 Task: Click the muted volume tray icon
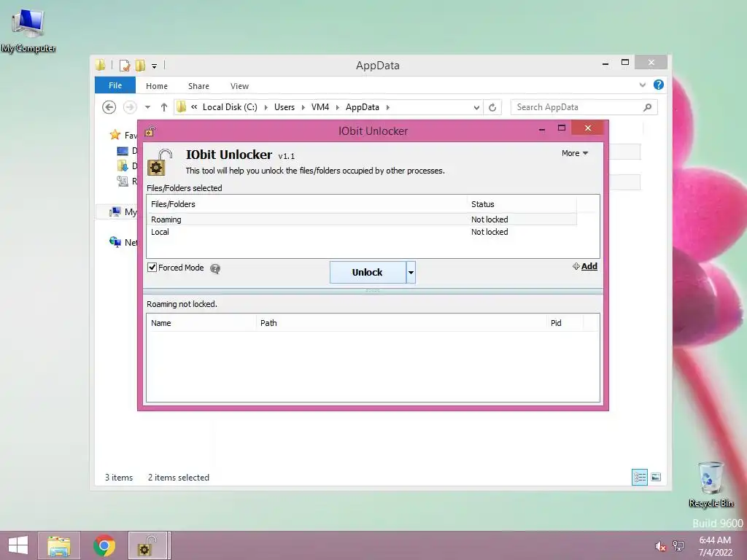pyautogui.click(x=660, y=546)
